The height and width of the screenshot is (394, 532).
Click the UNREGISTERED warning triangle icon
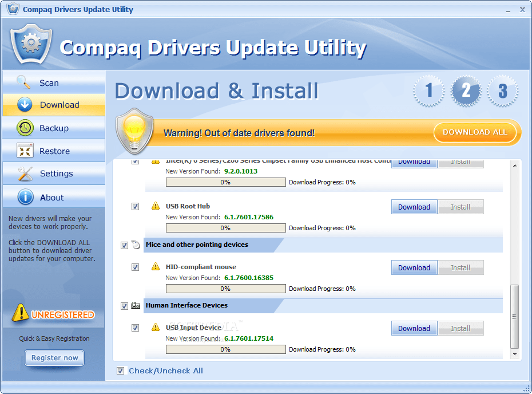(x=21, y=313)
